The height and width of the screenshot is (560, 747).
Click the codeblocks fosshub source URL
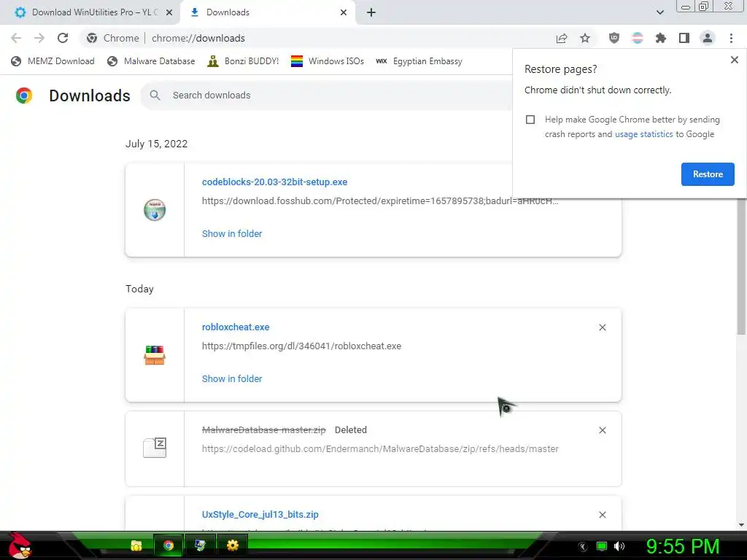(380, 201)
